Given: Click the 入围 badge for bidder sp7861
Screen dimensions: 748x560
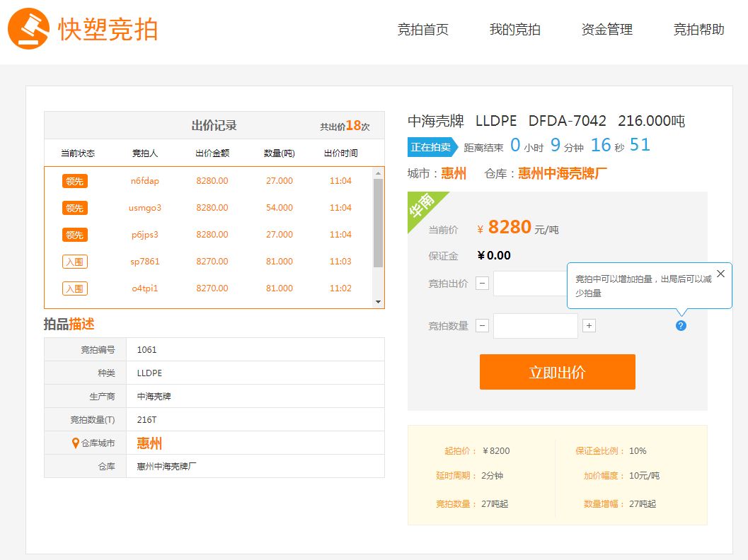Looking at the screenshot, I should coord(75,262).
